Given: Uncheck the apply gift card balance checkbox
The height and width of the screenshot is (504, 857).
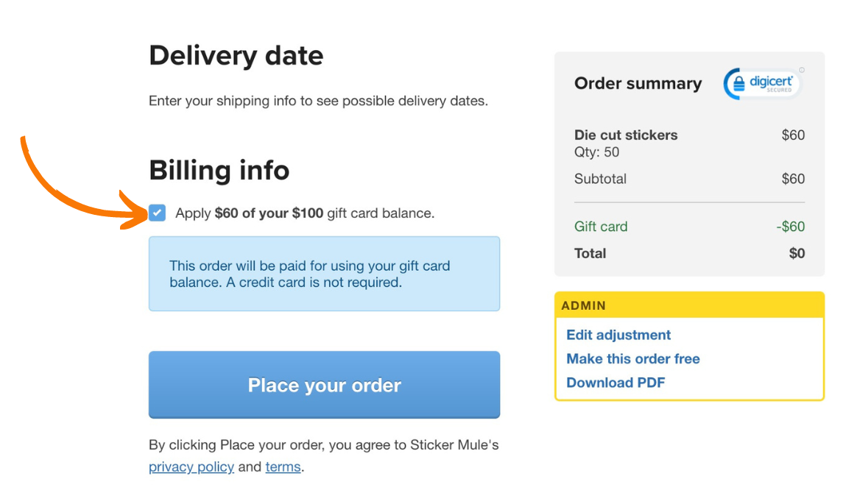Looking at the screenshot, I should (x=157, y=213).
